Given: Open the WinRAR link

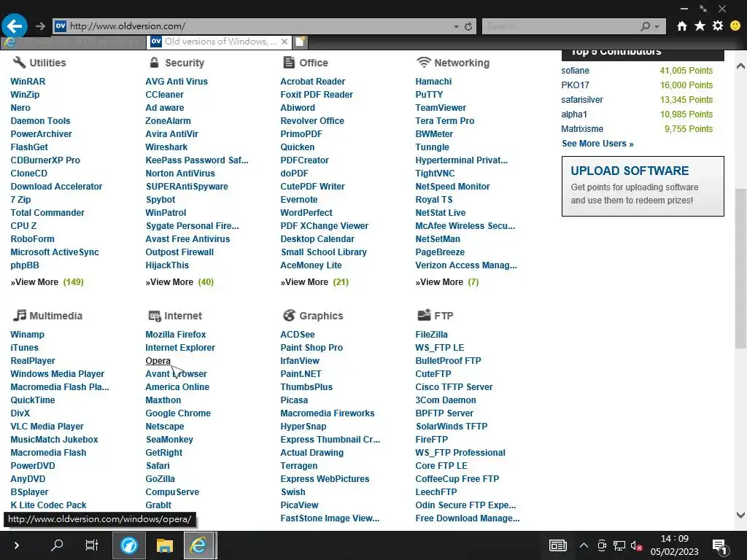Looking at the screenshot, I should 28,82.
